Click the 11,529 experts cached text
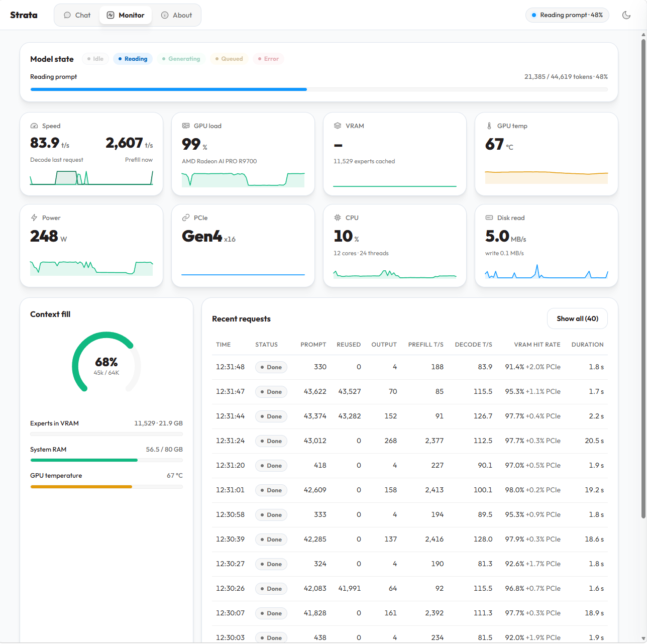647x644 pixels. point(364,161)
